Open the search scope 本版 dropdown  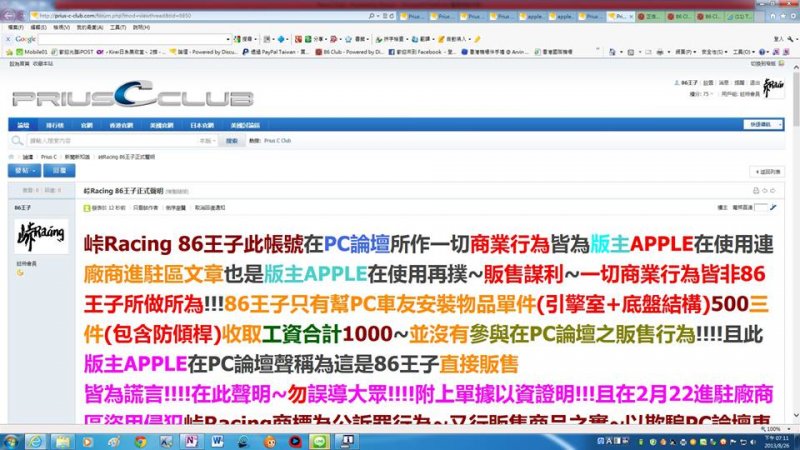pos(208,140)
